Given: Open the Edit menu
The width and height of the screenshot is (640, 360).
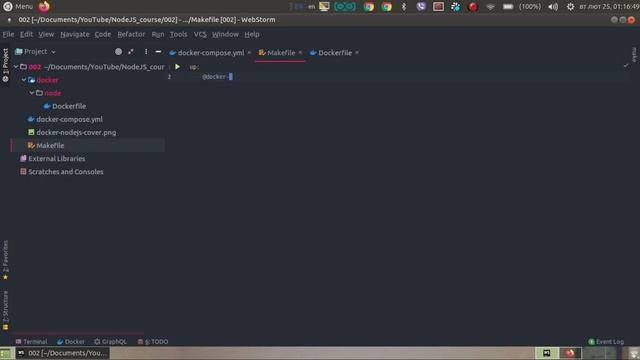Looking at the screenshot, I should (x=27, y=34).
